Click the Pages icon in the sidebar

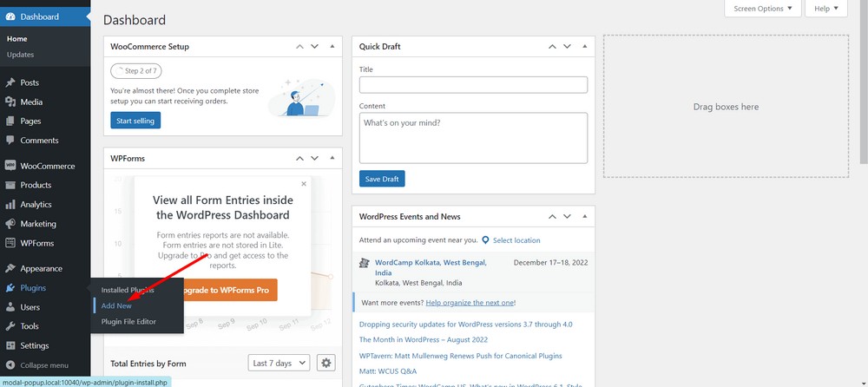click(x=10, y=121)
